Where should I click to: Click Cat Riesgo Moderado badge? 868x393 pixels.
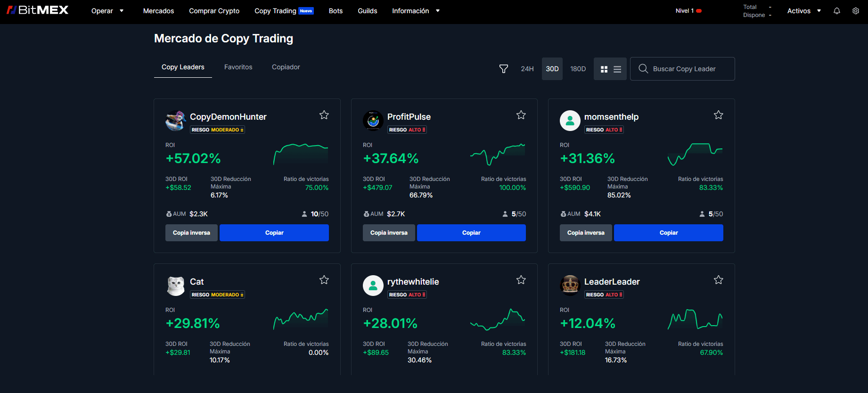[x=217, y=295]
